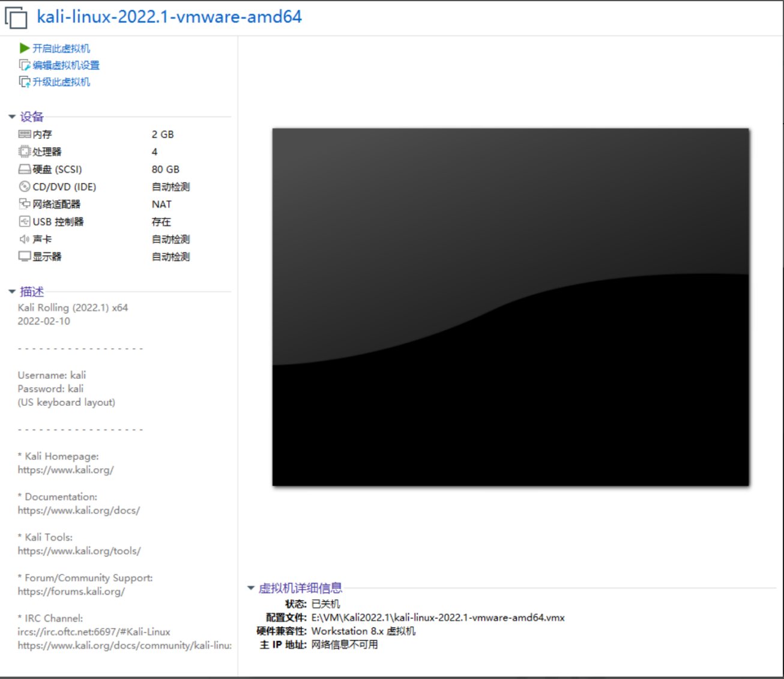Collapse the 设备 devices section
This screenshot has height=679, width=784.
click(x=12, y=116)
